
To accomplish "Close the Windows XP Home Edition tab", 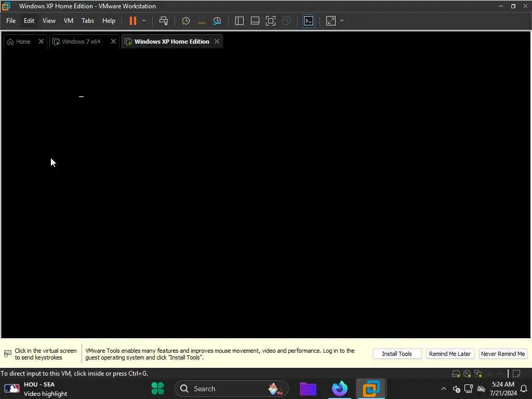I will pyautogui.click(x=217, y=42).
